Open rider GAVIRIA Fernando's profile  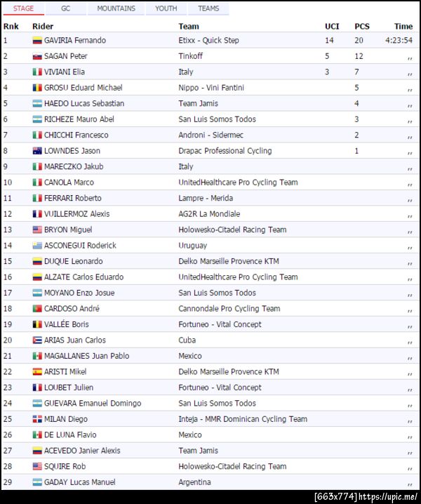click(x=75, y=41)
